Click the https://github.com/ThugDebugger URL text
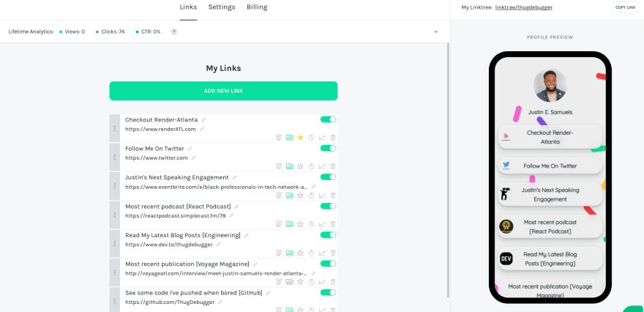 170,302
